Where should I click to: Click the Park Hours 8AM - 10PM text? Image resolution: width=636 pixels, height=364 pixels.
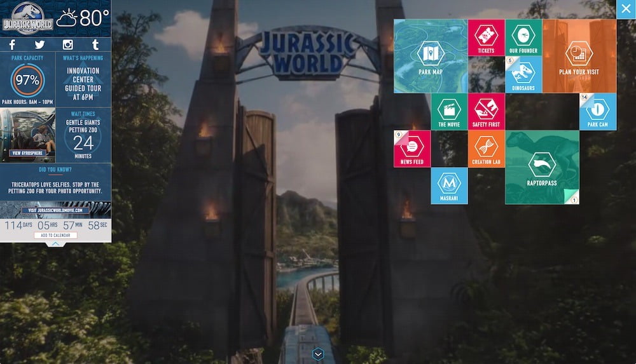coord(27,102)
